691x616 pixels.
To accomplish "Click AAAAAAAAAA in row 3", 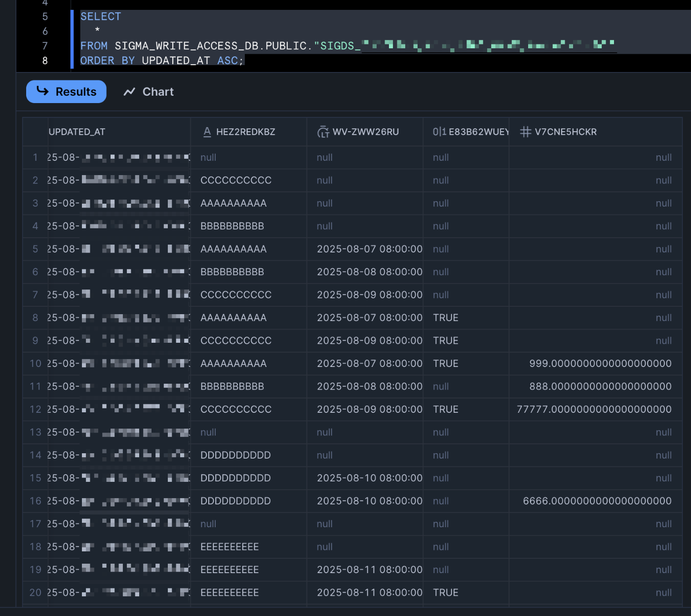I will 233,203.
